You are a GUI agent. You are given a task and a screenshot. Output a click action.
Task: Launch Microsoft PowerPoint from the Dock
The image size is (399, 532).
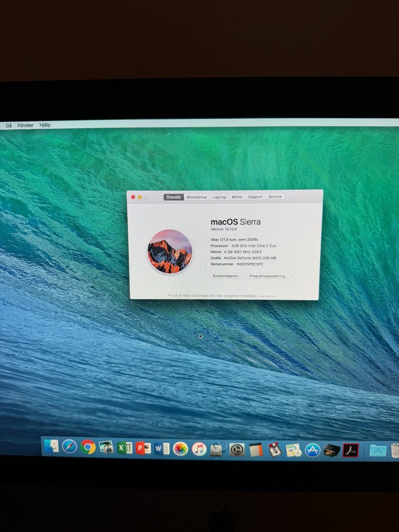(143, 448)
